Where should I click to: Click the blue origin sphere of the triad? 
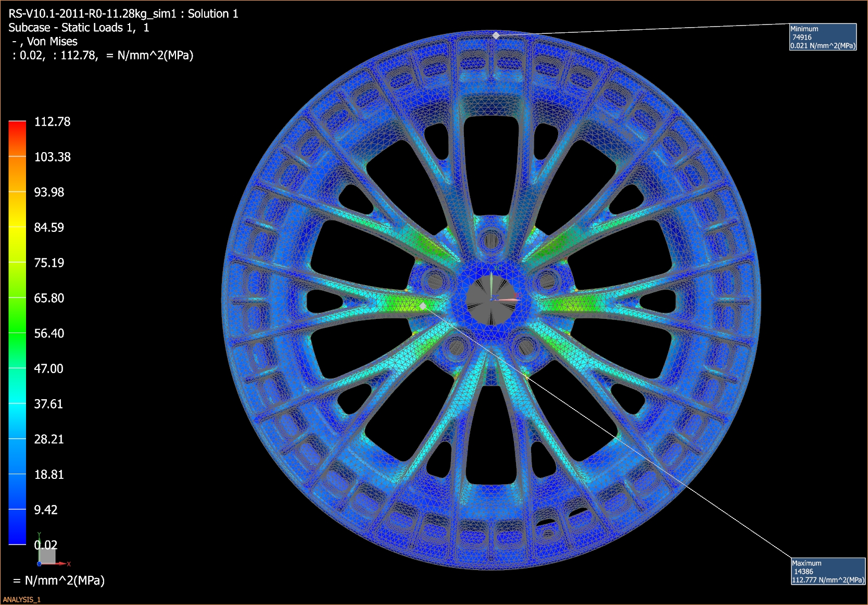click(x=40, y=564)
